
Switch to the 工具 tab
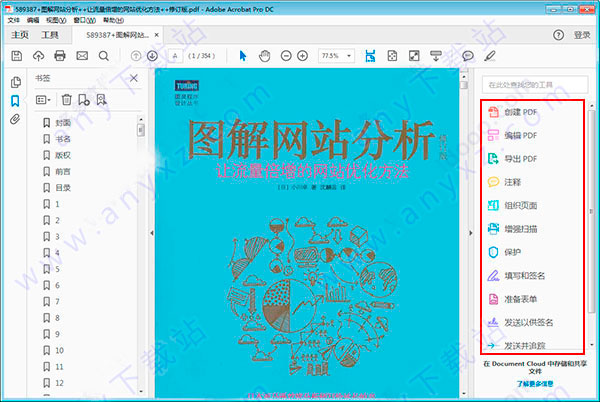tap(50, 35)
